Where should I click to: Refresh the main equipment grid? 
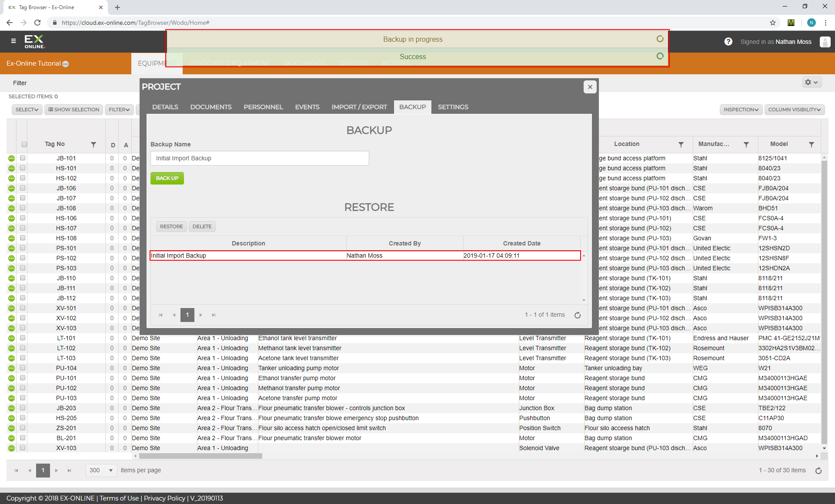(818, 471)
